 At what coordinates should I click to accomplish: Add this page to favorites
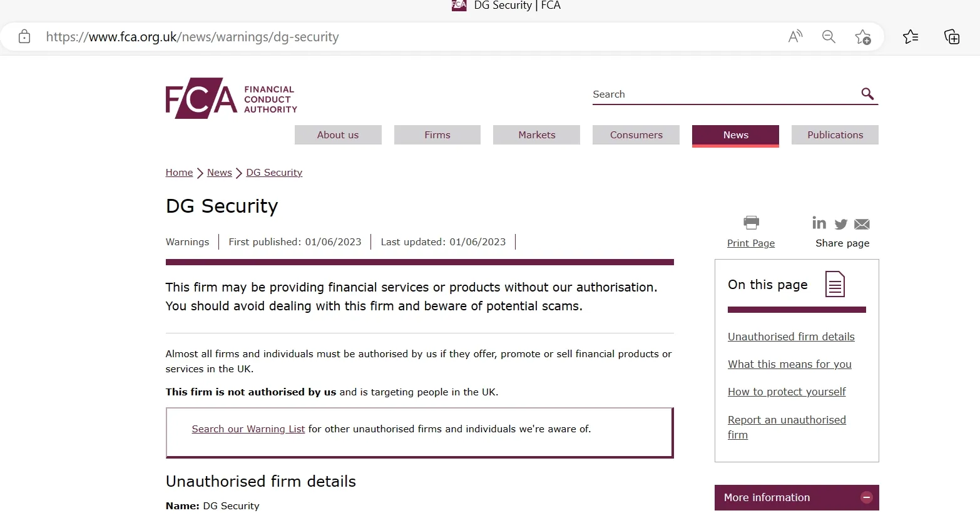tap(863, 37)
